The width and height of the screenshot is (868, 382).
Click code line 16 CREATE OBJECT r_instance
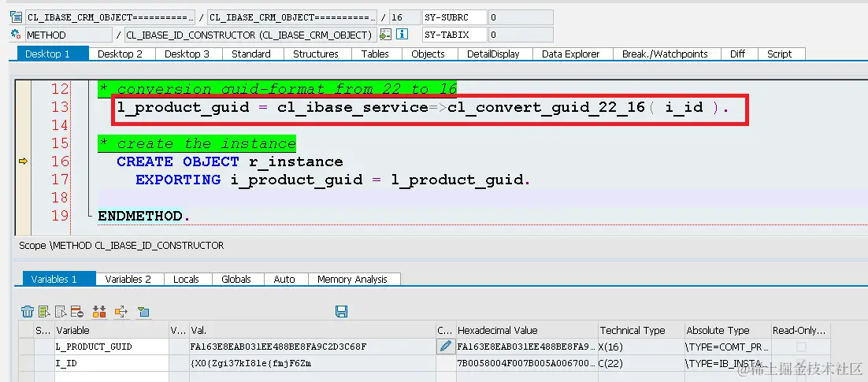click(x=230, y=161)
